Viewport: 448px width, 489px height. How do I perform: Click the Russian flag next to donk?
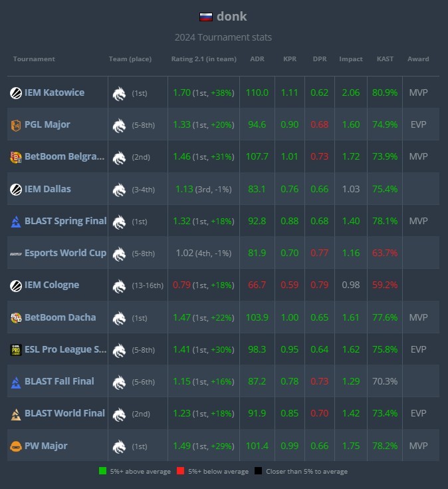[x=206, y=17]
